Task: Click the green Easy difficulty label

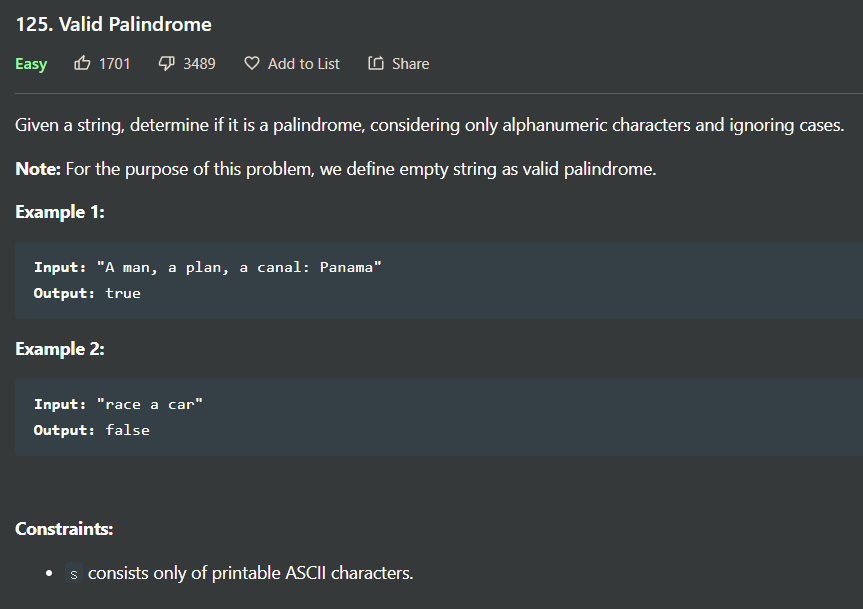Action: (x=31, y=64)
